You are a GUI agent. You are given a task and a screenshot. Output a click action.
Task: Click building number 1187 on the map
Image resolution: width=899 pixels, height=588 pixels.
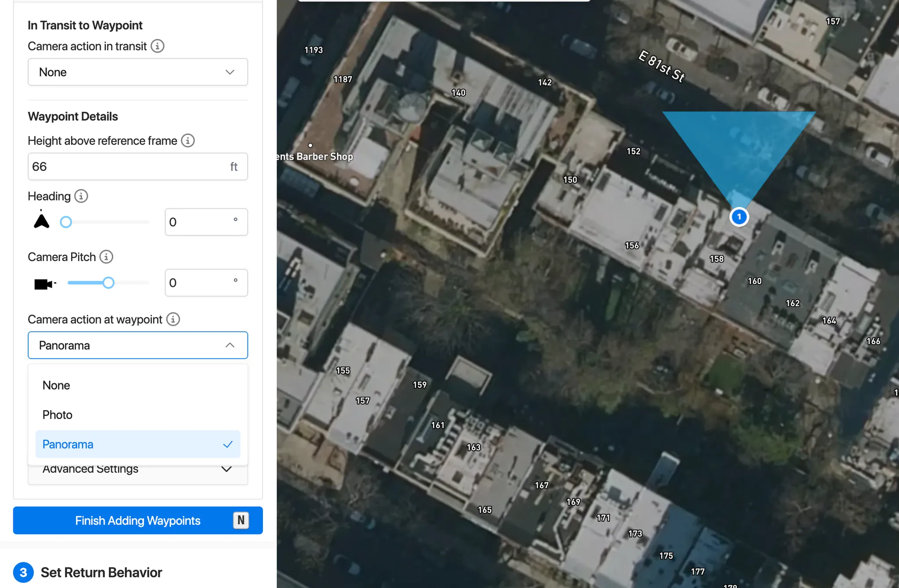click(343, 79)
